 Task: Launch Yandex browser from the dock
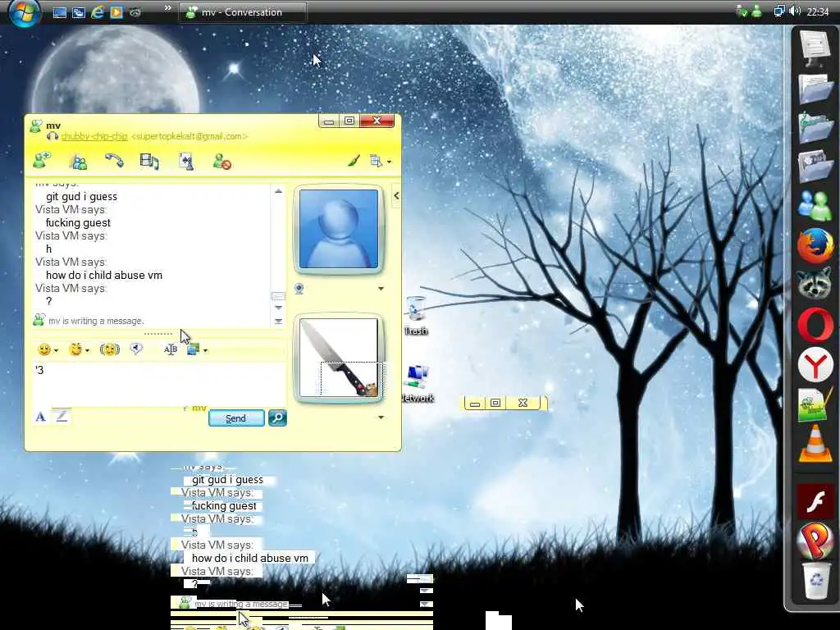pos(815,365)
